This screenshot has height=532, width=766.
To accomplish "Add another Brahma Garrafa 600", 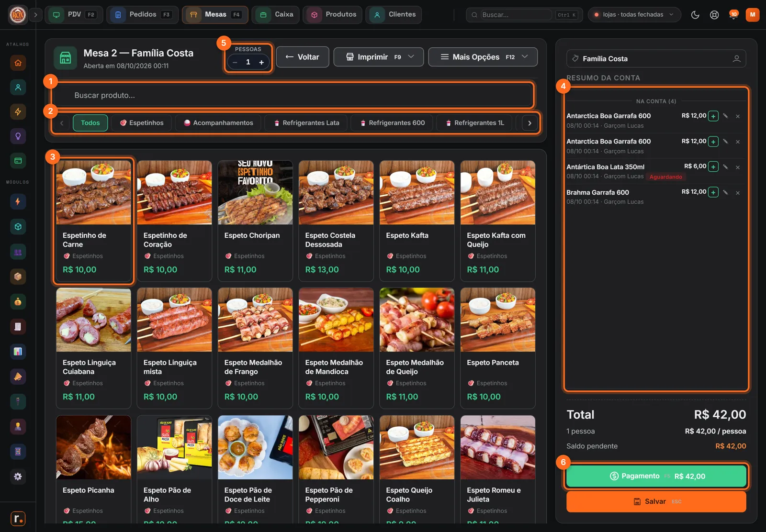I will [713, 192].
